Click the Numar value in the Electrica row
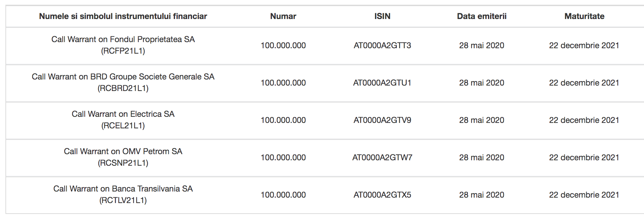 (x=283, y=120)
